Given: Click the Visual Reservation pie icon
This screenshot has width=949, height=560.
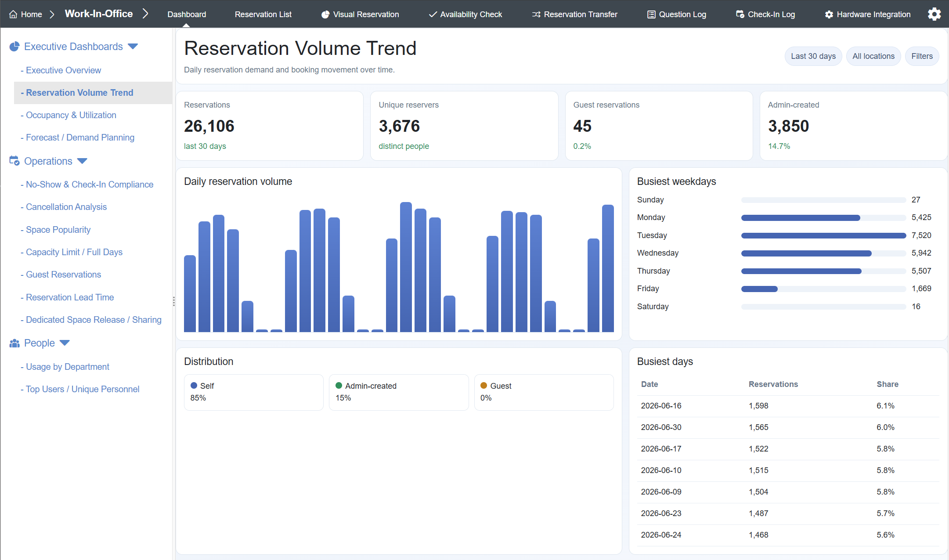Looking at the screenshot, I should point(325,14).
